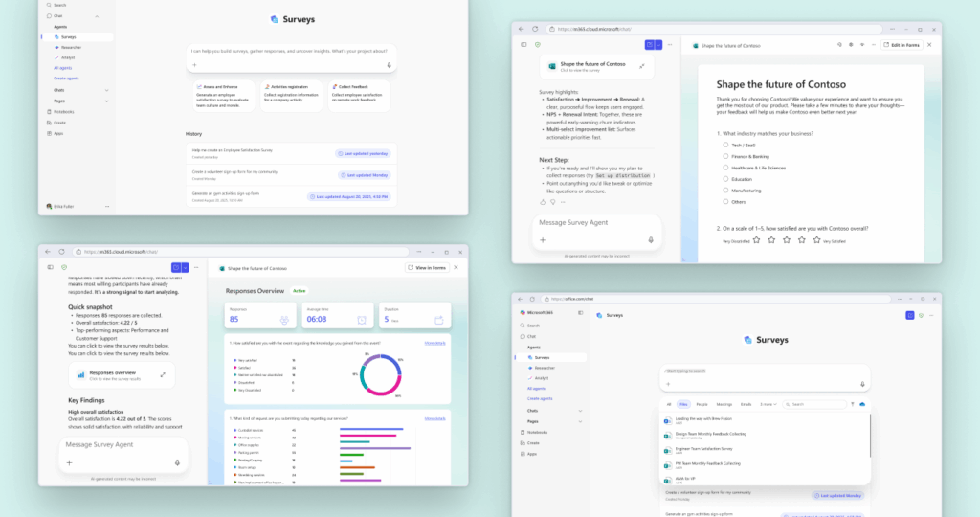
Task: Open Search in top-left window sidebar
Action: (x=56, y=5)
